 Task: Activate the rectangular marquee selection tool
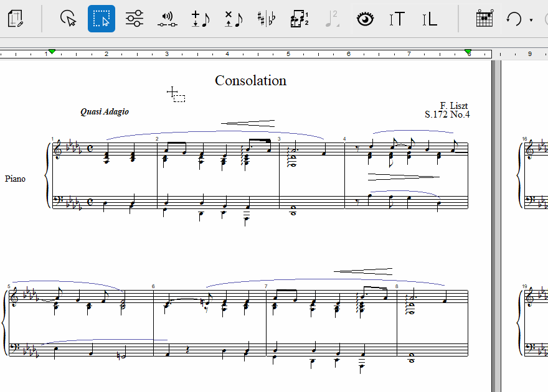[x=102, y=19]
